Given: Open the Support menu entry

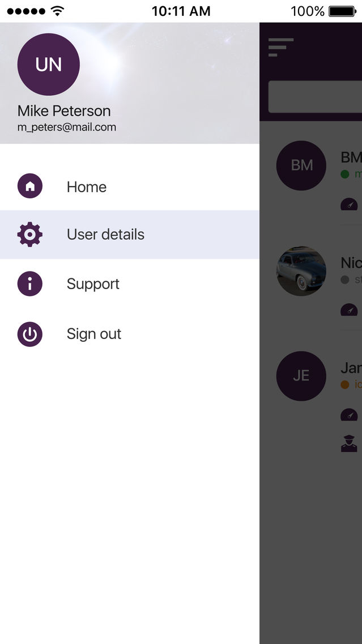Looking at the screenshot, I should tap(129, 284).
